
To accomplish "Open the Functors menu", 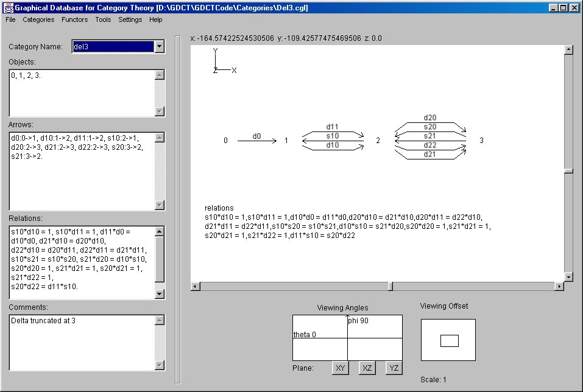I will click(74, 19).
